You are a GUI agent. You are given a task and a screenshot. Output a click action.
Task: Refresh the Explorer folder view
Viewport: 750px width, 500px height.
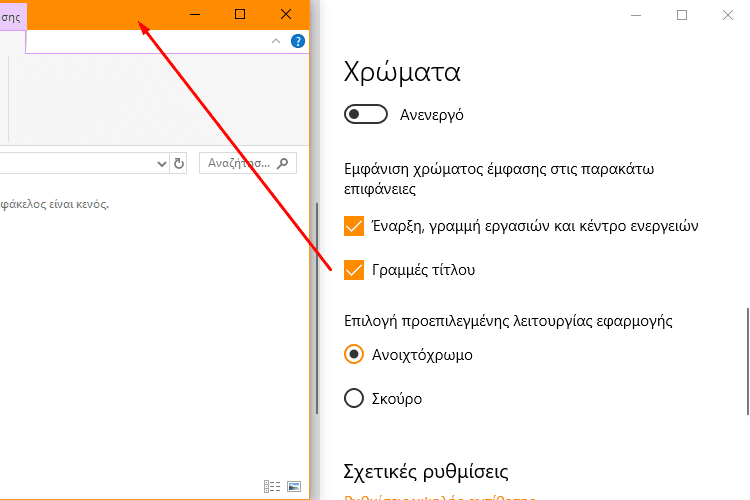[178, 164]
